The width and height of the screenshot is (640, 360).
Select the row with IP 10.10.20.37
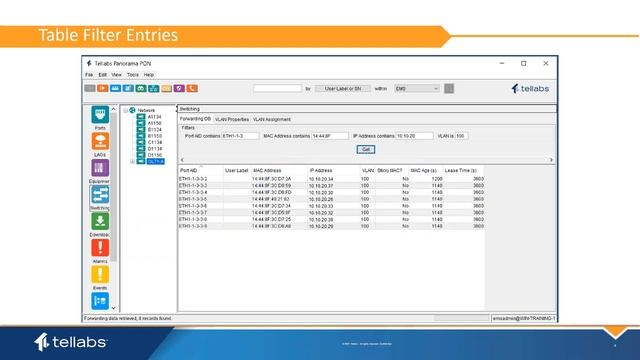click(x=331, y=186)
